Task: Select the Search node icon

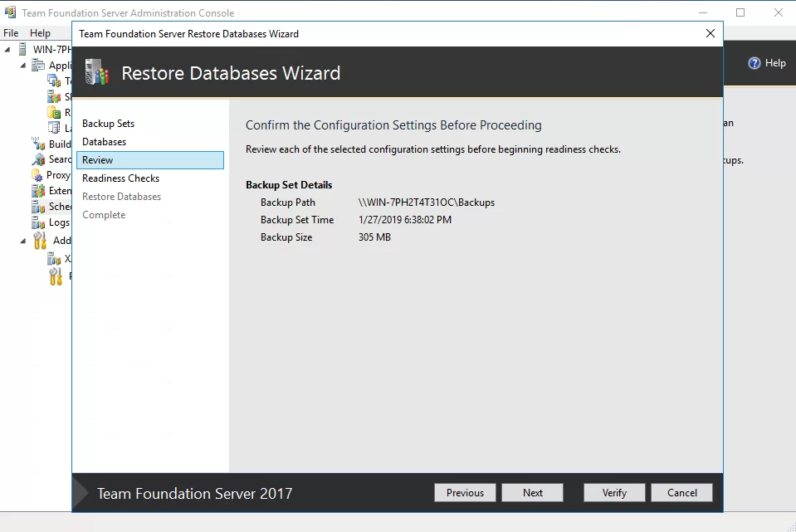Action: tap(38, 159)
